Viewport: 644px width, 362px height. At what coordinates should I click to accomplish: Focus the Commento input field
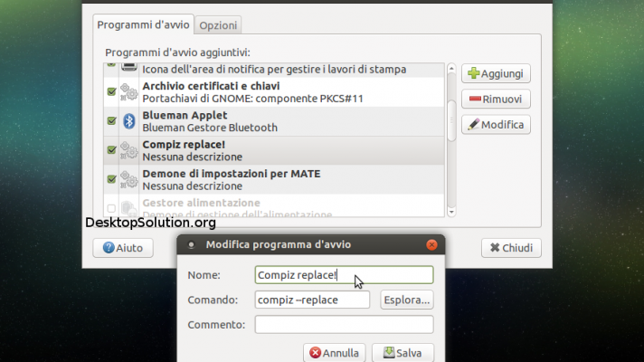click(x=344, y=325)
